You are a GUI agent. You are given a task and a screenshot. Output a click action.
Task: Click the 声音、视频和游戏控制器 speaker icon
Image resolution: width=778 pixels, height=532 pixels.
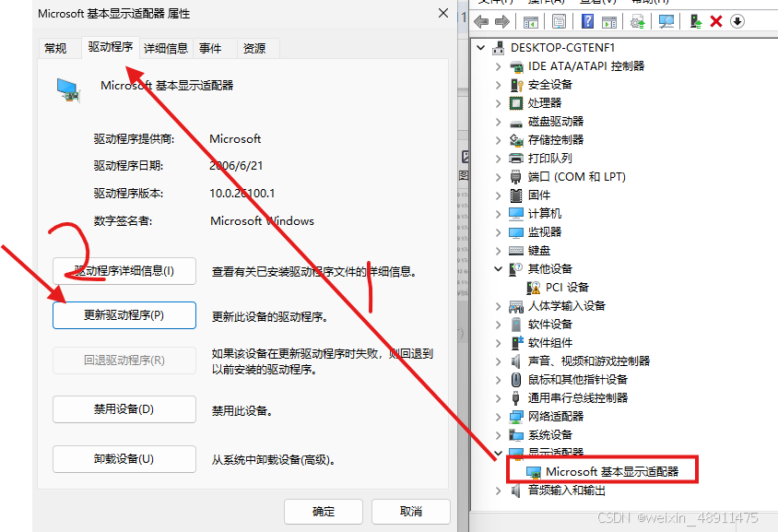coord(516,361)
